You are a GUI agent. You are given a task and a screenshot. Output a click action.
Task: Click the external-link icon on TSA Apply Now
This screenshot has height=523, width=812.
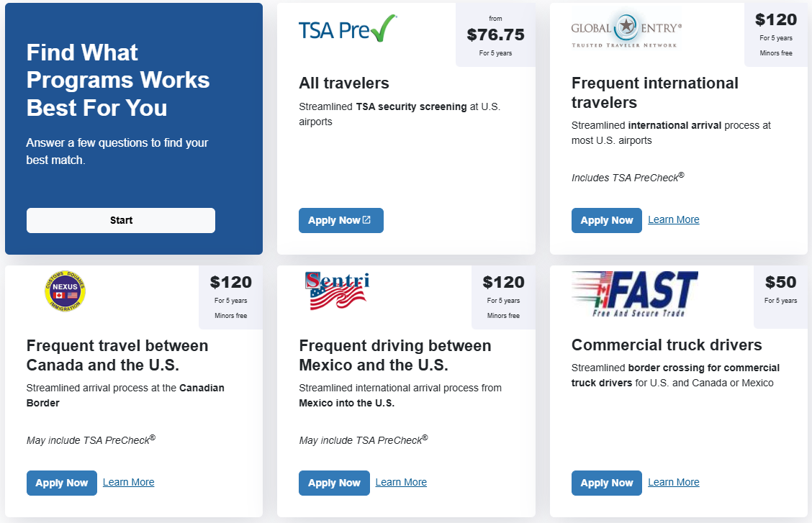click(366, 220)
